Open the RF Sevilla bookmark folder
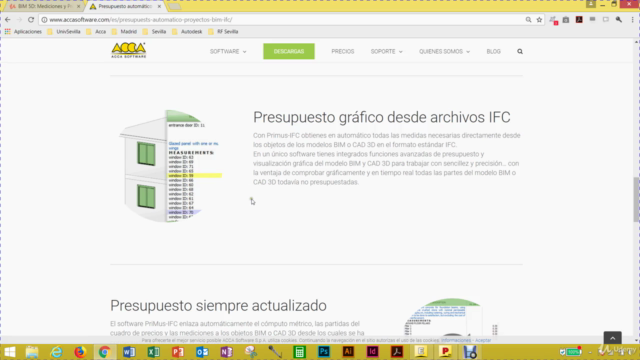This screenshot has width=640, height=360. [223, 31]
